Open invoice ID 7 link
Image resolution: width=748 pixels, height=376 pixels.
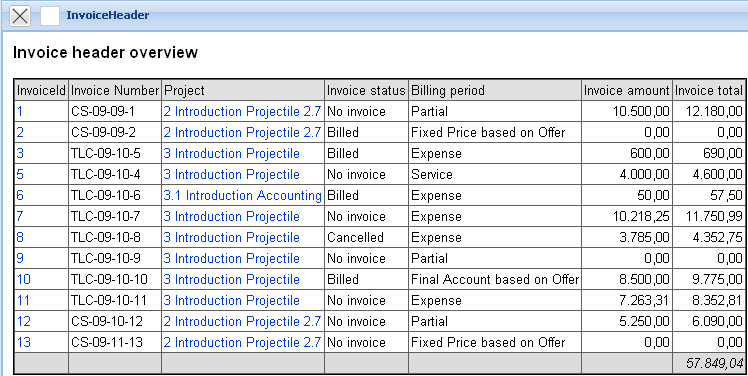[x=20, y=217]
